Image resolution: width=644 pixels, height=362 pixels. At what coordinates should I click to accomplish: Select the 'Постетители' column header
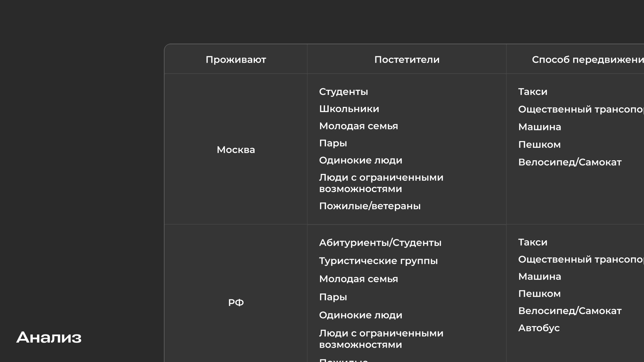pos(407,60)
